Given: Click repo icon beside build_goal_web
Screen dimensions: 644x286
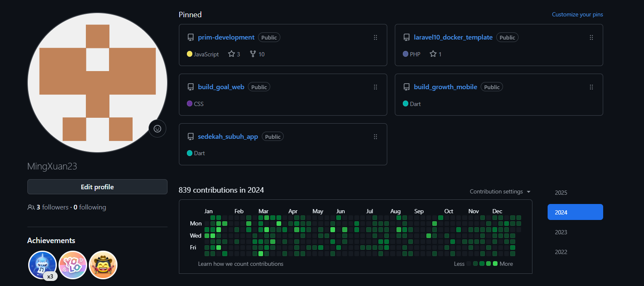Looking at the screenshot, I should click(x=191, y=87).
